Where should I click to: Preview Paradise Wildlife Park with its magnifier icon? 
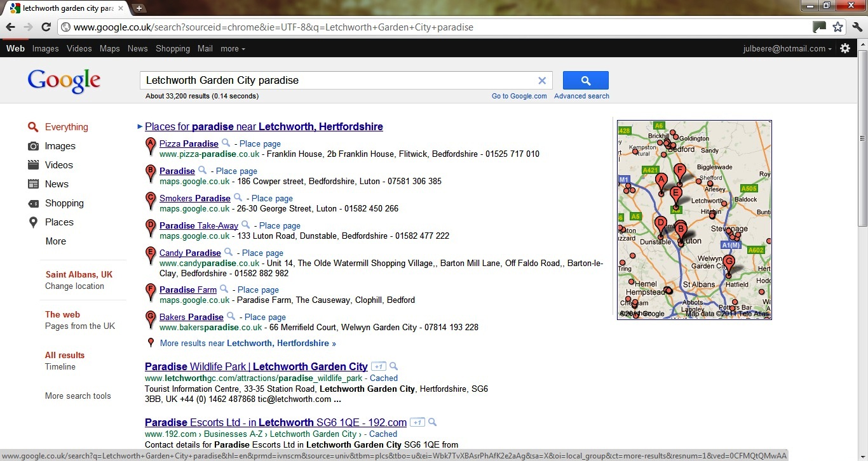coord(393,366)
